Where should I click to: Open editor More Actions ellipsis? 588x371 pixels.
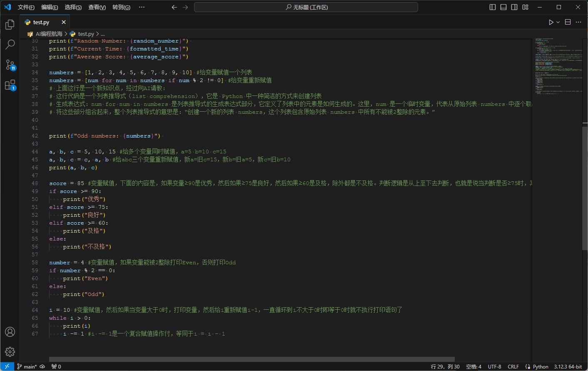578,22
